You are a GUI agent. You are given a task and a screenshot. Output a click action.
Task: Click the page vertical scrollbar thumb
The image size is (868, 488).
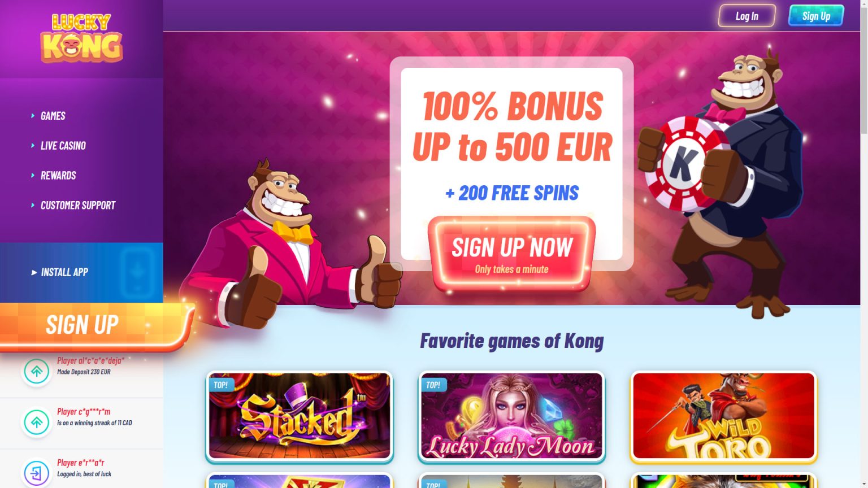864,67
